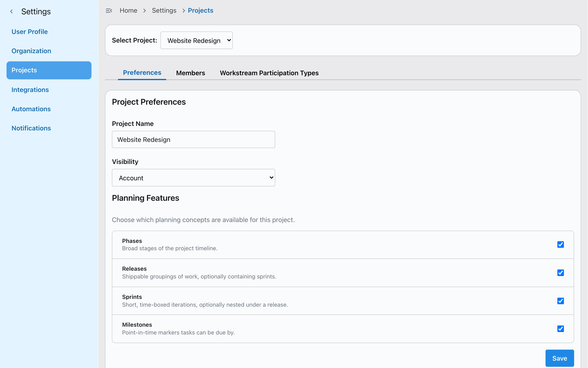588x368 pixels.
Task: Uncheck the Phases checkbox
Action: point(560,244)
